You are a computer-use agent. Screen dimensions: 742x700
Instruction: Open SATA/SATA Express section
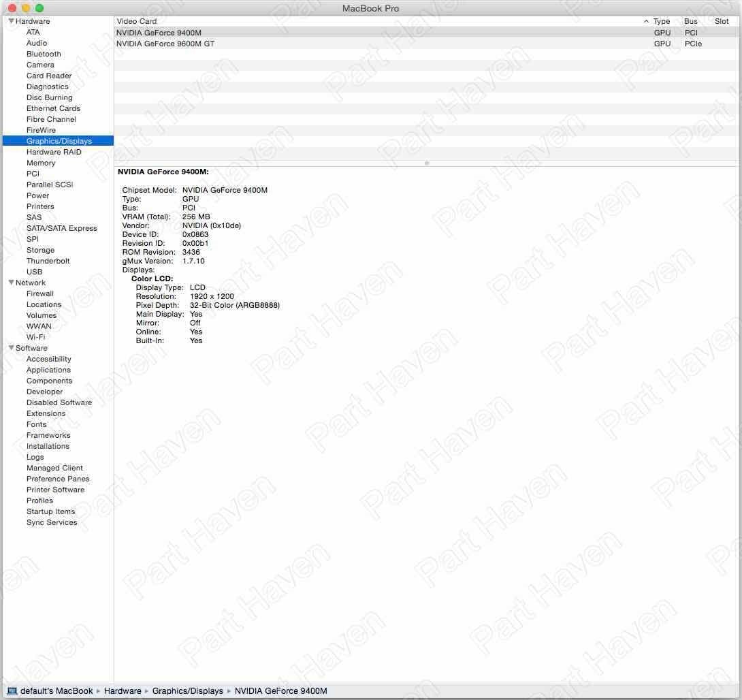coord(61,228)
